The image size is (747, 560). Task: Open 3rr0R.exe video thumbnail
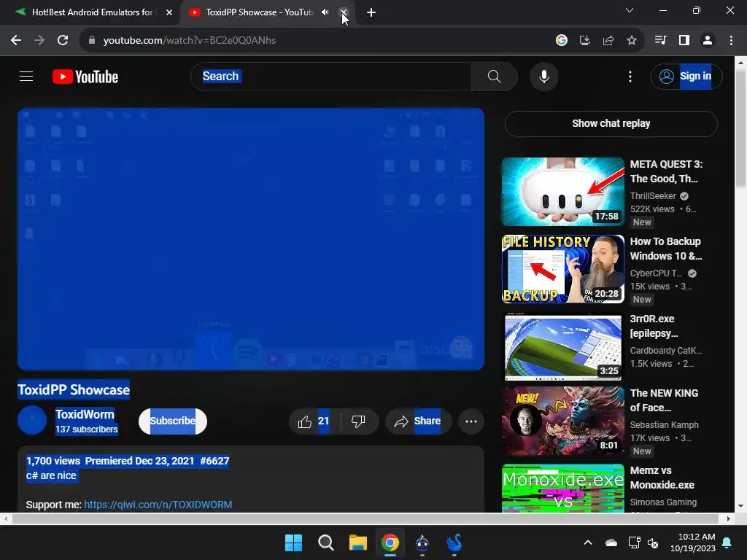click(562, 346)
